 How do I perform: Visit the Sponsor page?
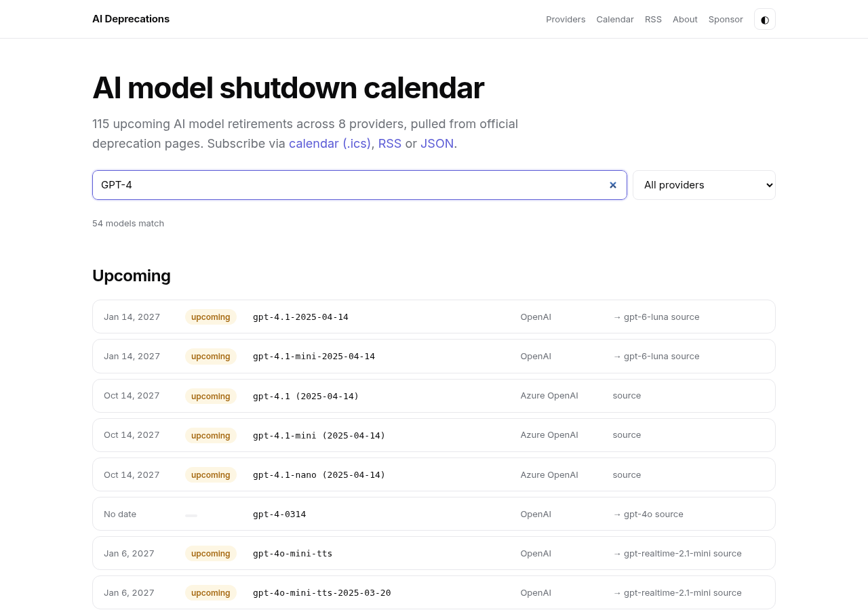[x=726, y=19]
